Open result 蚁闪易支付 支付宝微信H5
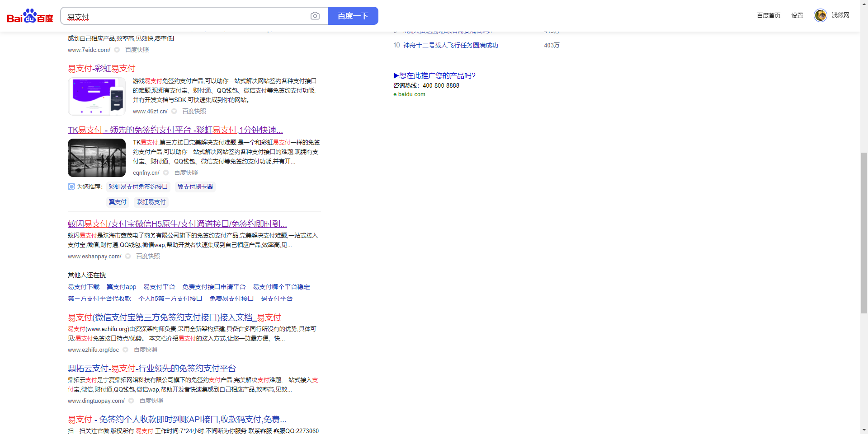Screen dimensions: 868x434 tap(177, 224)
